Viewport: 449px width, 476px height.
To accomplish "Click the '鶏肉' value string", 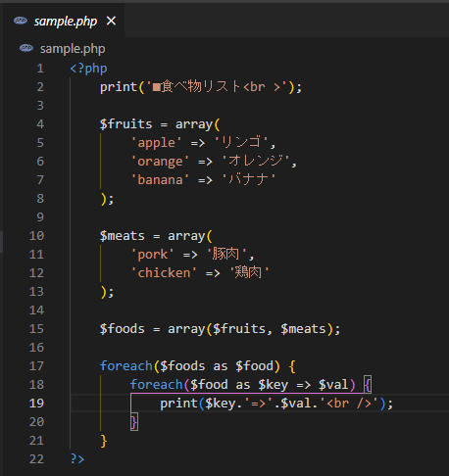I will point(249,272).
